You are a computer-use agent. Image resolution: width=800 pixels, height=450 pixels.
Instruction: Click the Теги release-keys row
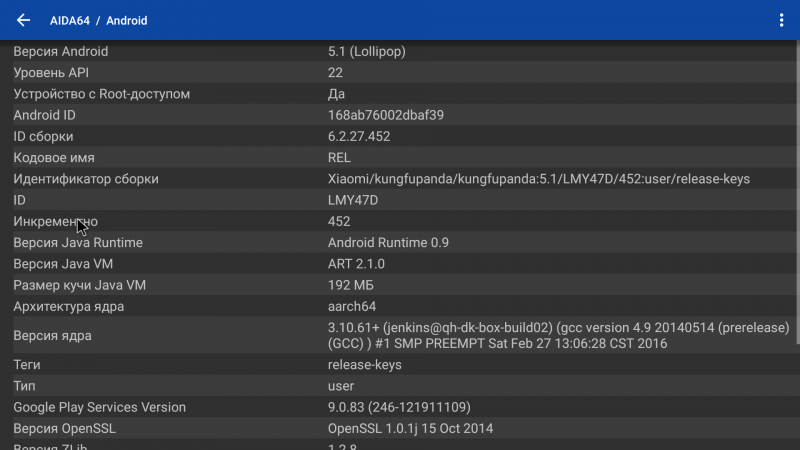tap(400, 365)
